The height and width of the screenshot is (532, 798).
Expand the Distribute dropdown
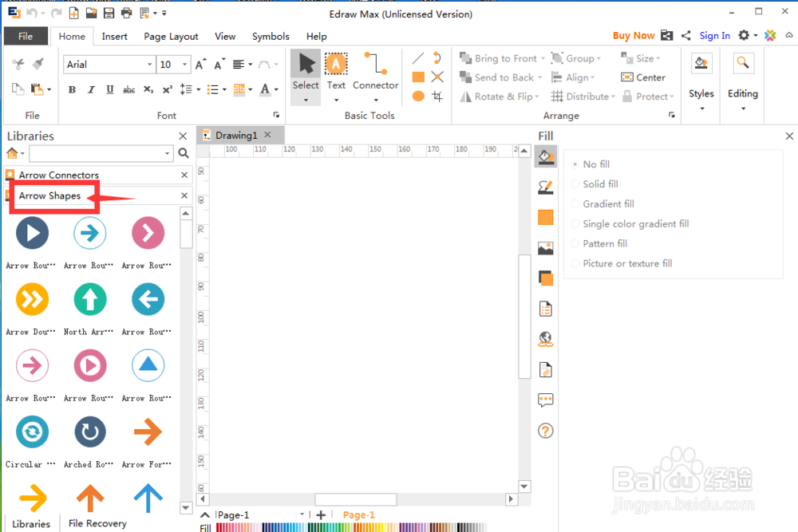point(613,97)
